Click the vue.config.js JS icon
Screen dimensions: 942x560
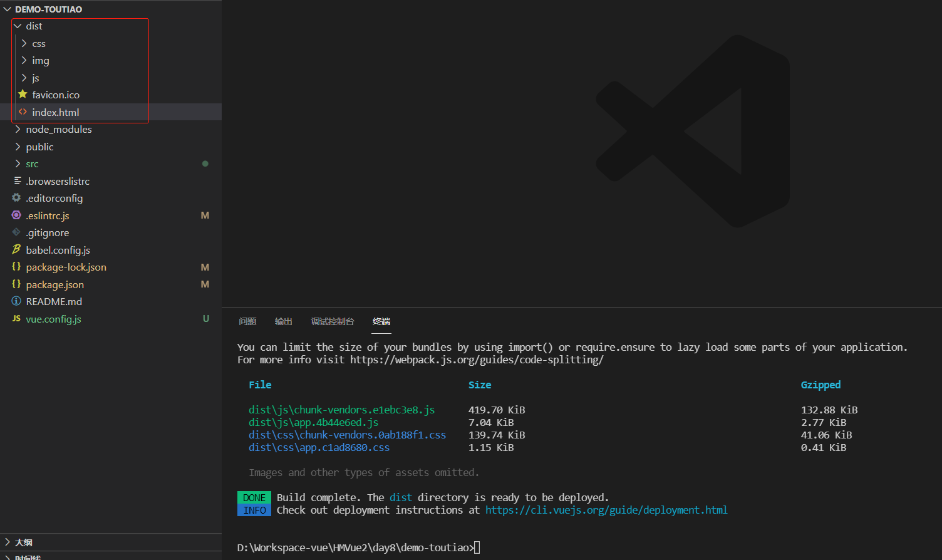(x=17, y=319)
